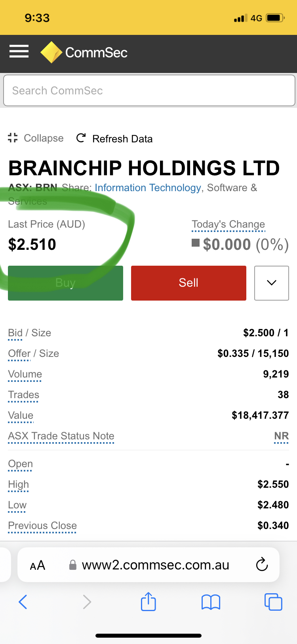This screenshot has width=297, height=644.
Task: Open Safari bookmarks
Action: (x=211, y=602)
